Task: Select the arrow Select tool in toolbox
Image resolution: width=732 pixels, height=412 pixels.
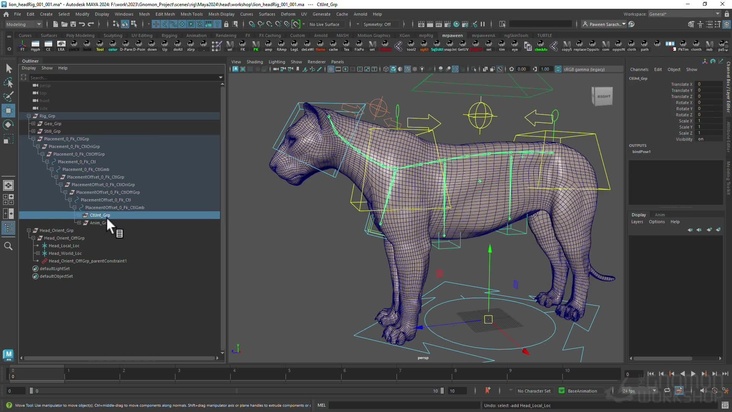Action: click(x=9, y=69)
